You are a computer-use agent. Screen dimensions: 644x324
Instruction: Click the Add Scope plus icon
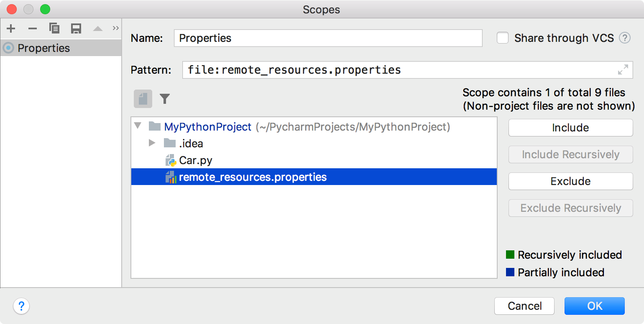coord(11,28)
